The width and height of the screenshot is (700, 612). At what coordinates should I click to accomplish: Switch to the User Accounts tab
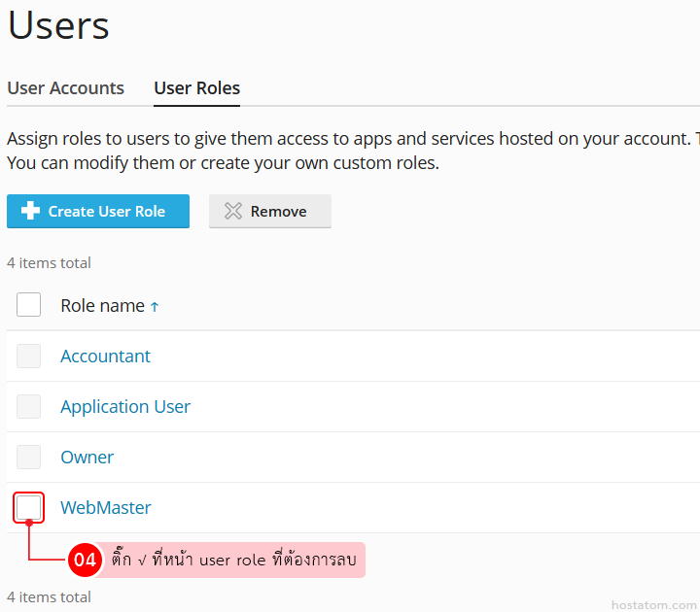tap(66, 88)
